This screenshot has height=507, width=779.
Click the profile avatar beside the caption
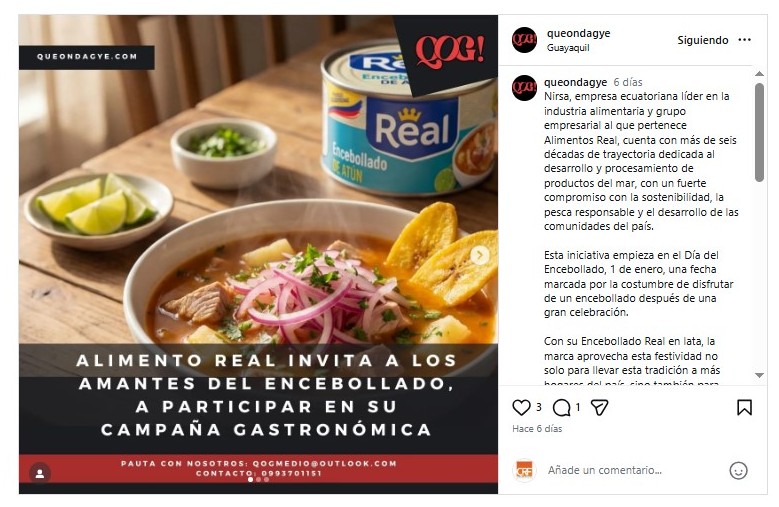point(524,88)
